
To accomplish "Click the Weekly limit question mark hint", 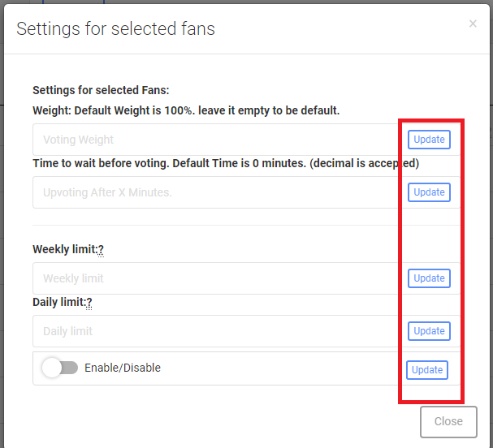I will click(101, 250).
